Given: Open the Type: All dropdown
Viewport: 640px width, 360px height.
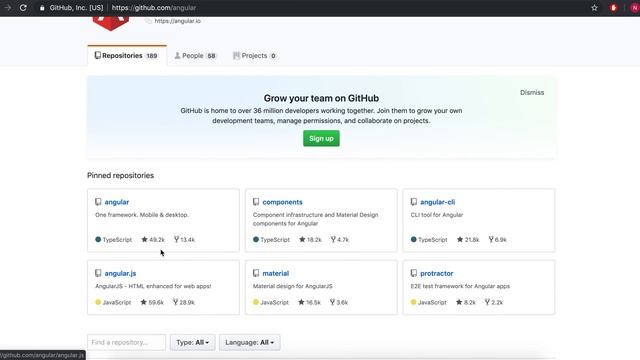Looking at the screenshot, I should click(193, 342).
